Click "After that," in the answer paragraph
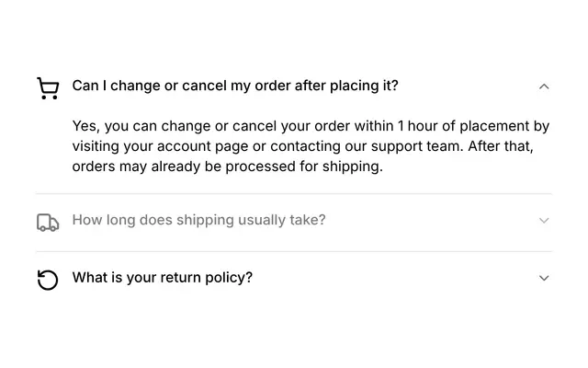Viewport: 588px width, 368px height. [501, 146]
